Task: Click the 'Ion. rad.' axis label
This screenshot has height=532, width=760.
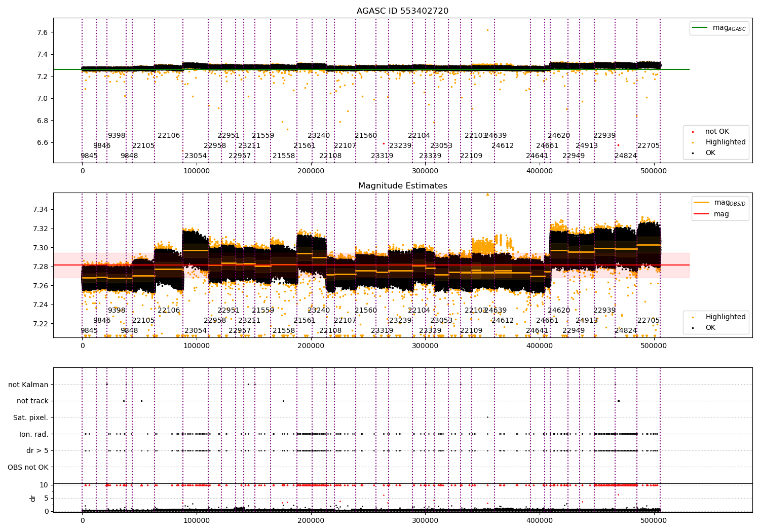Action: pos(34,434)
